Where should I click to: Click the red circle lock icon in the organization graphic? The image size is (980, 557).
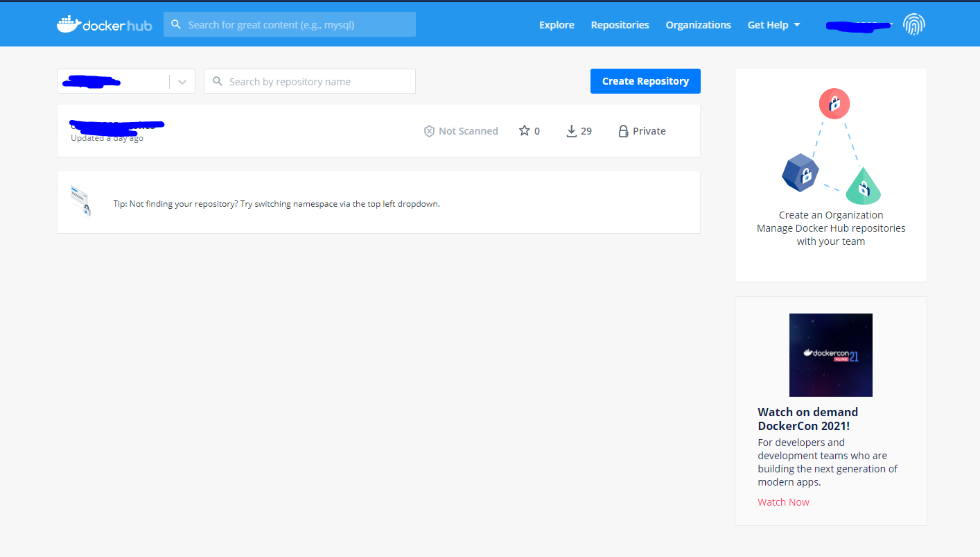point(834,104)
